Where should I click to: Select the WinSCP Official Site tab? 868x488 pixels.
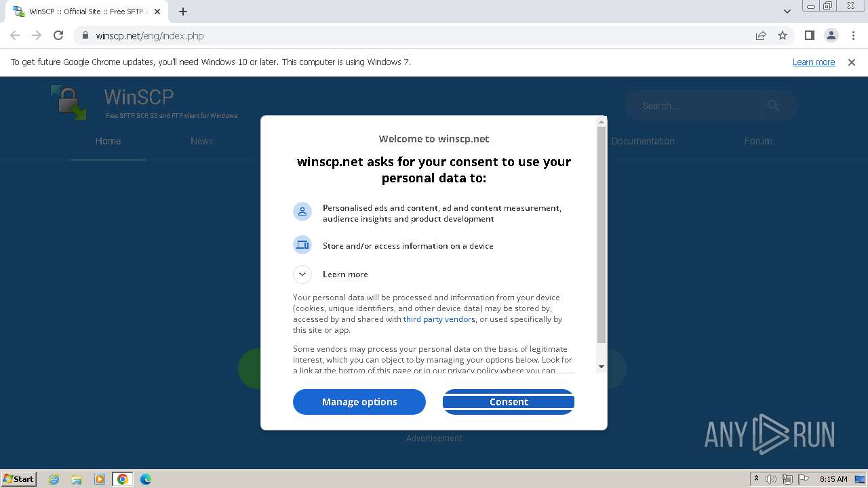pos(87,12)
